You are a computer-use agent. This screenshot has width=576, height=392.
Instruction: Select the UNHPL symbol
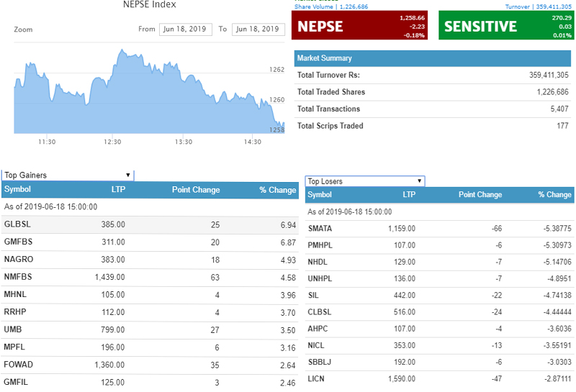(320, 278)
